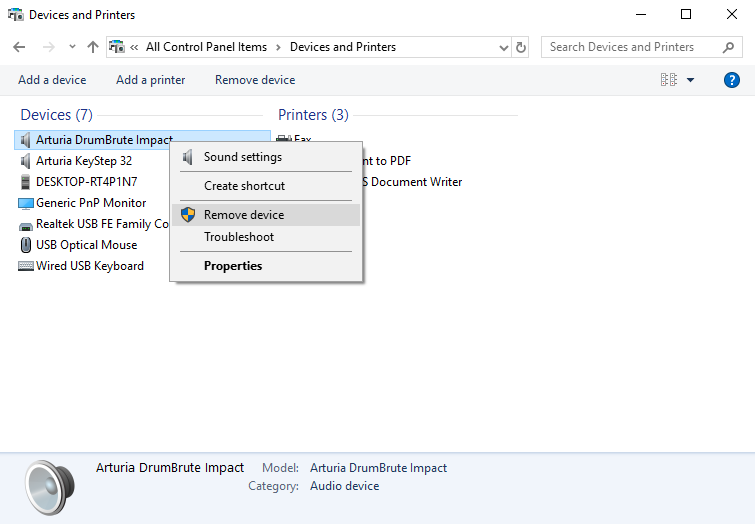Click Audio device category value
Image resolution: width=755 pixels, height=524 pixels.
pyautogui.click(x=344, y=486)
